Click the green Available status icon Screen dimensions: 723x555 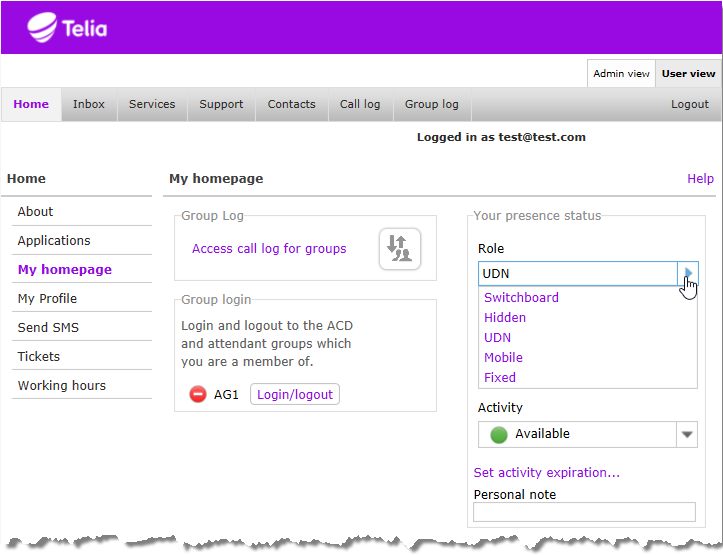coord(498,434)
